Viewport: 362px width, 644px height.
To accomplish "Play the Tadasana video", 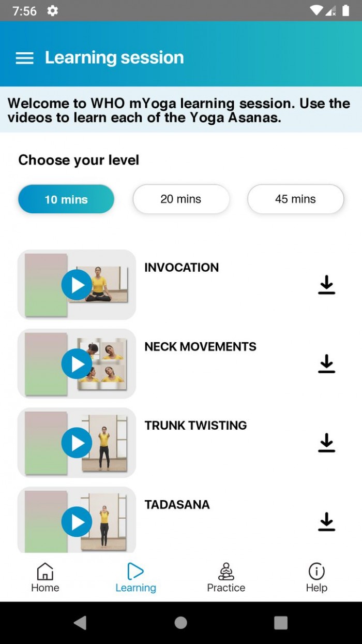I will coord(77,522).
